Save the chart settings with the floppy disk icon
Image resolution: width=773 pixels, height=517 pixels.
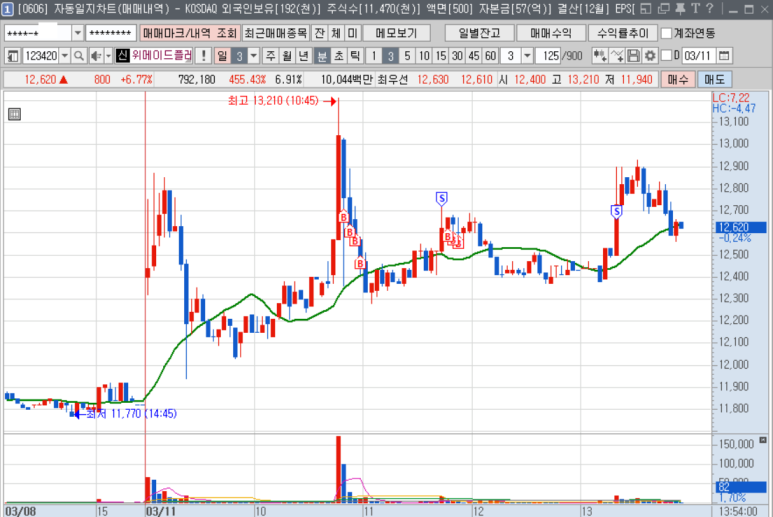click(633, 56)
